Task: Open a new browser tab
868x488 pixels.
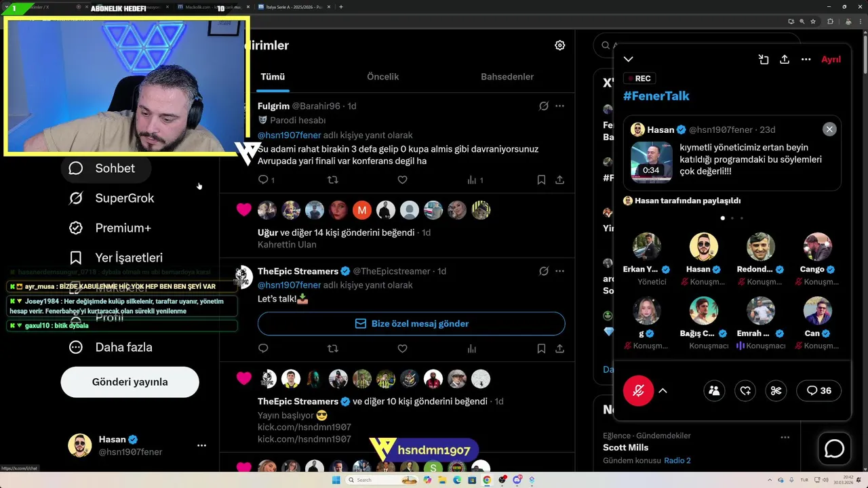Action: click(x=340, y=7)
